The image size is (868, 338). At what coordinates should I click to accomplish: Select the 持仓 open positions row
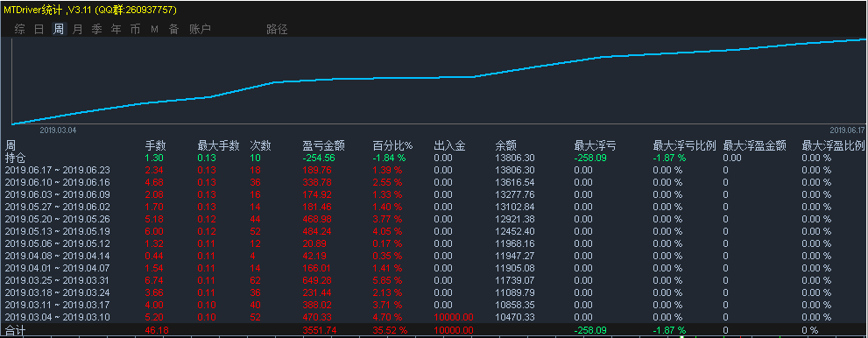[434, 158]
